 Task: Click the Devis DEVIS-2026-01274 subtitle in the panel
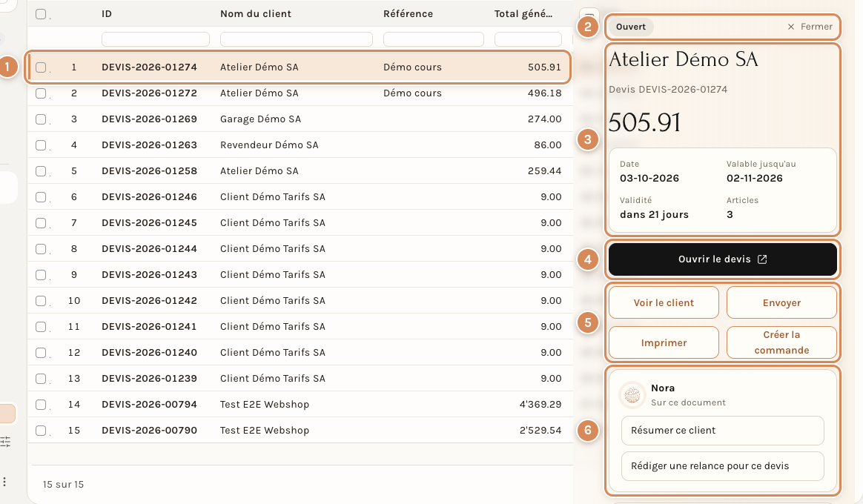[x=668, y=89]
